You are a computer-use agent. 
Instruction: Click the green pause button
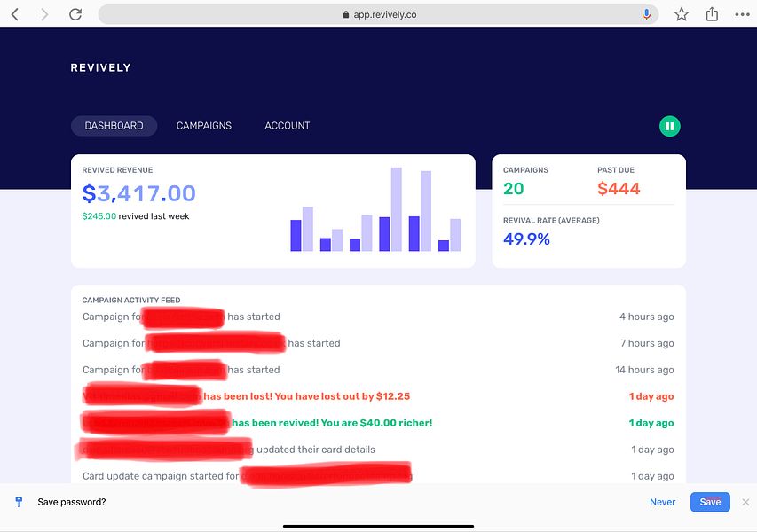(x=670, y=127)
